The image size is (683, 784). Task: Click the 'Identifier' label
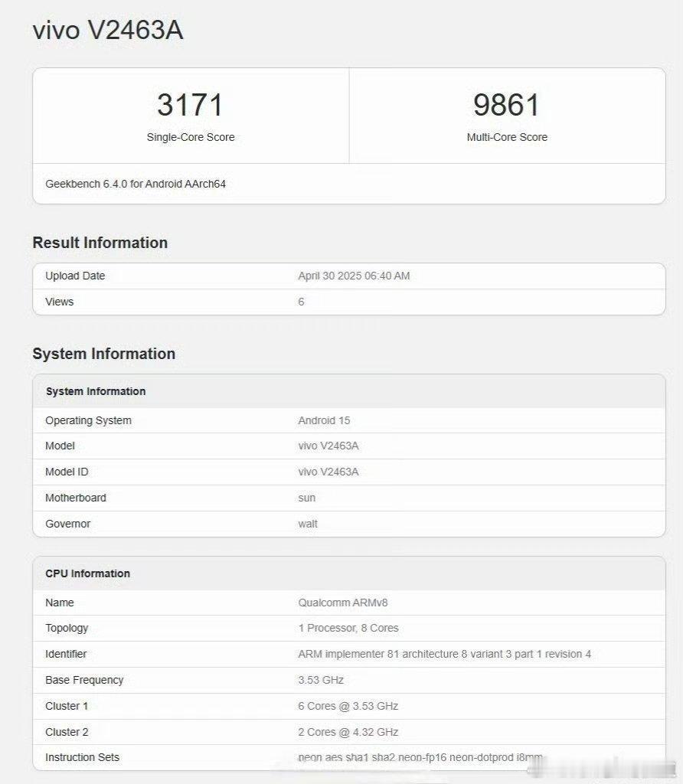click(66, 655)
